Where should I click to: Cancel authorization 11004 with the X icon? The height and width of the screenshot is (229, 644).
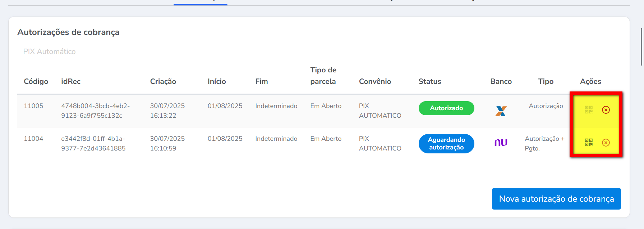606,143
